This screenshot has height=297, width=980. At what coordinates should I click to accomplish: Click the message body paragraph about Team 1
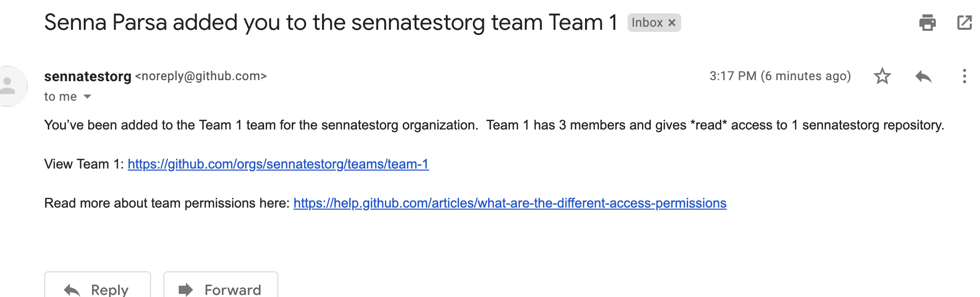coord(494,125)
